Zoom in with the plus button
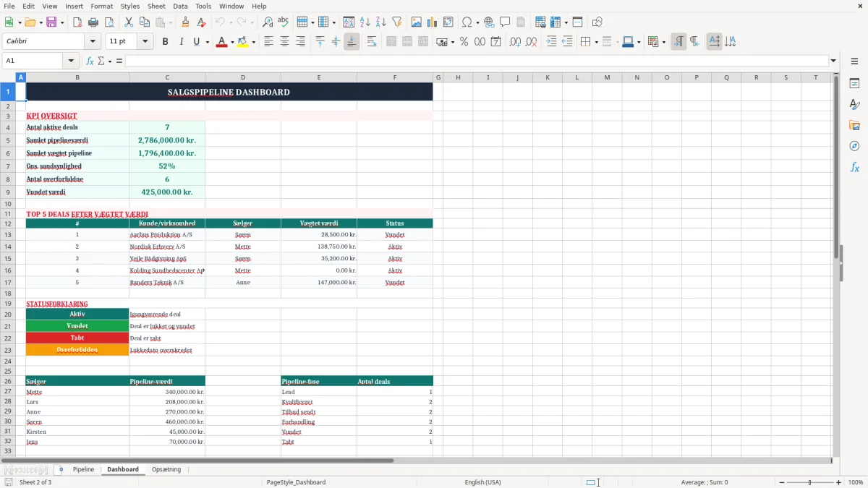Image resolution: width=868 pixels, height=488 pixels. pos(838,482)
